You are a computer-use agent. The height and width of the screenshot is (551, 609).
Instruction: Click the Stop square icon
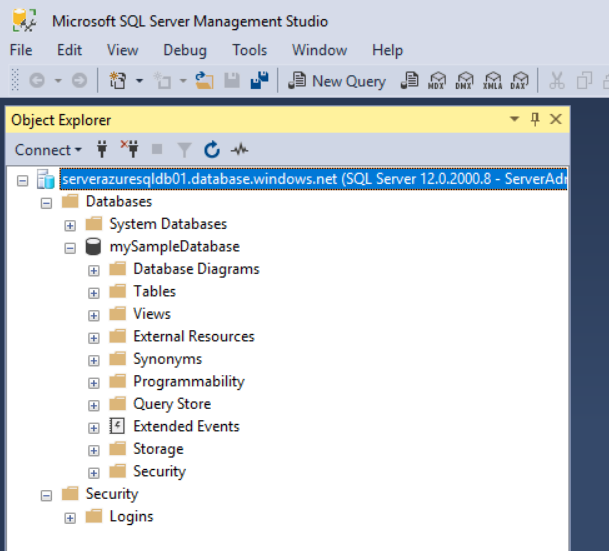[157, 149]
